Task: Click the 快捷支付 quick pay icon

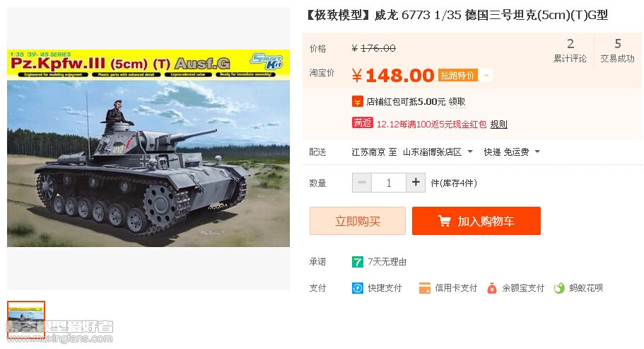Action: click(x=357, y=288)
